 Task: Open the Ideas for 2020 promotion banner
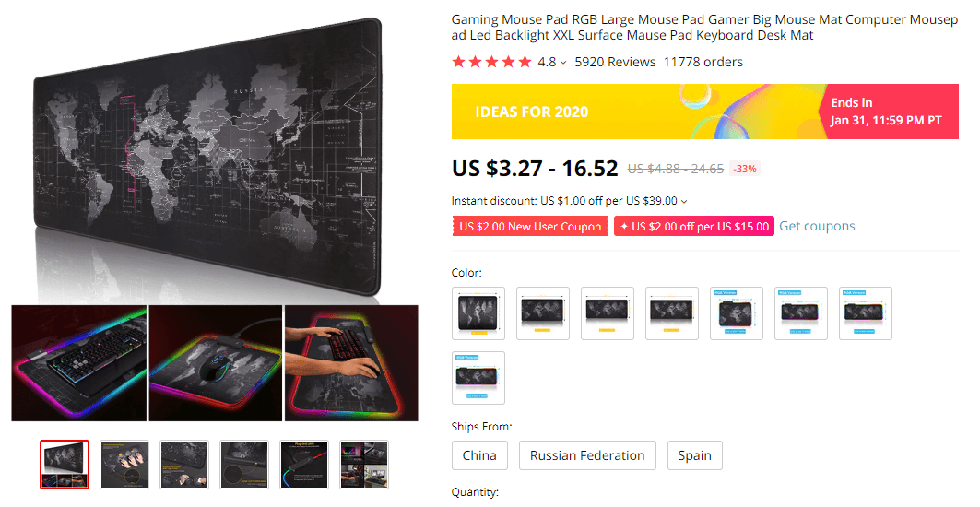705,112
